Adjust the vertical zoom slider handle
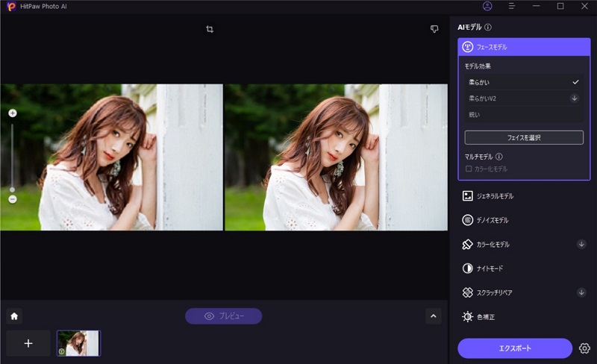Screen dimensions: 597x364 tap(12, 189)
